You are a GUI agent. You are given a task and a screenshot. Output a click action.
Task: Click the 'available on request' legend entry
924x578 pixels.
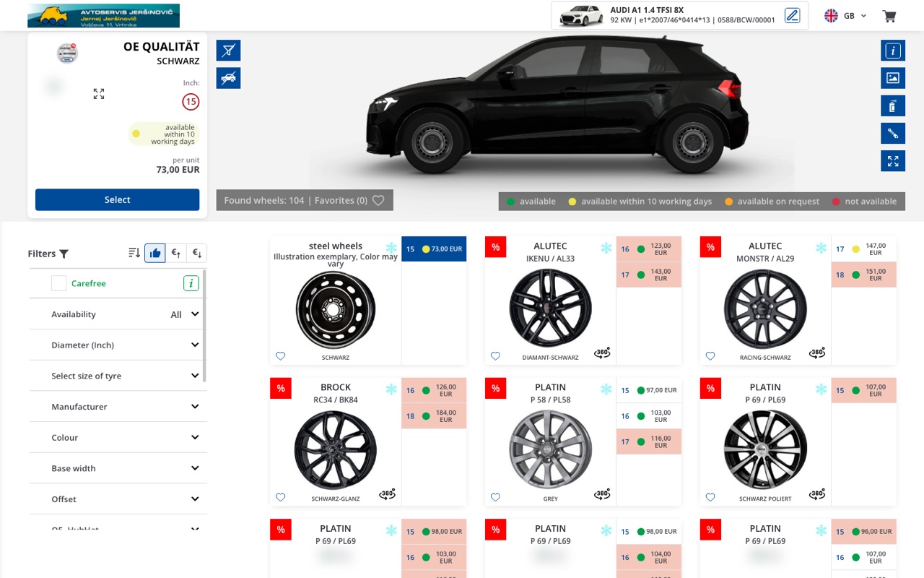tap(772, 202)
